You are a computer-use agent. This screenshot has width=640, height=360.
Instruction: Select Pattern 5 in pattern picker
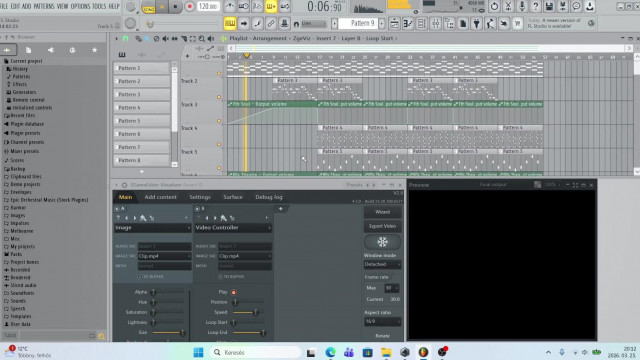[x=141, y=121]
